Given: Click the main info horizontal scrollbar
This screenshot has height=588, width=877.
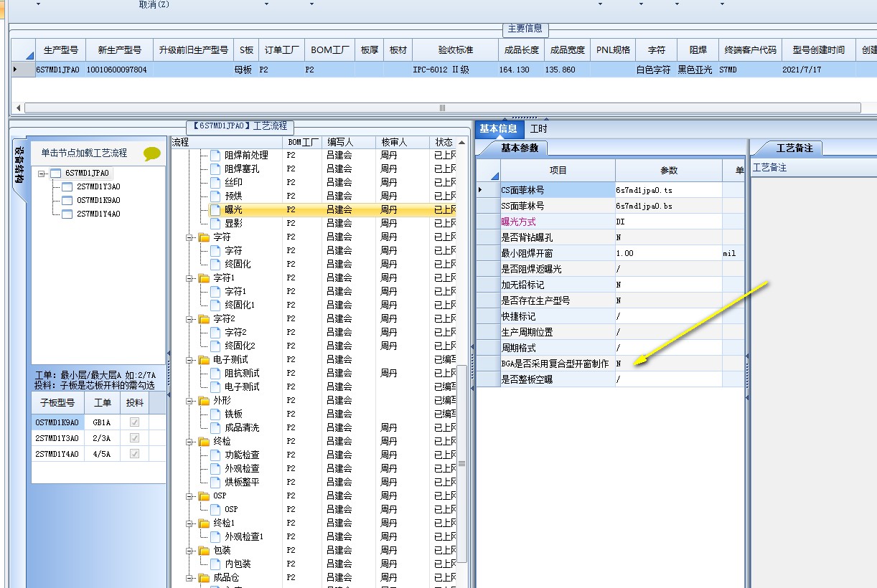Looking at the screenshot, I should coord(442,108).
